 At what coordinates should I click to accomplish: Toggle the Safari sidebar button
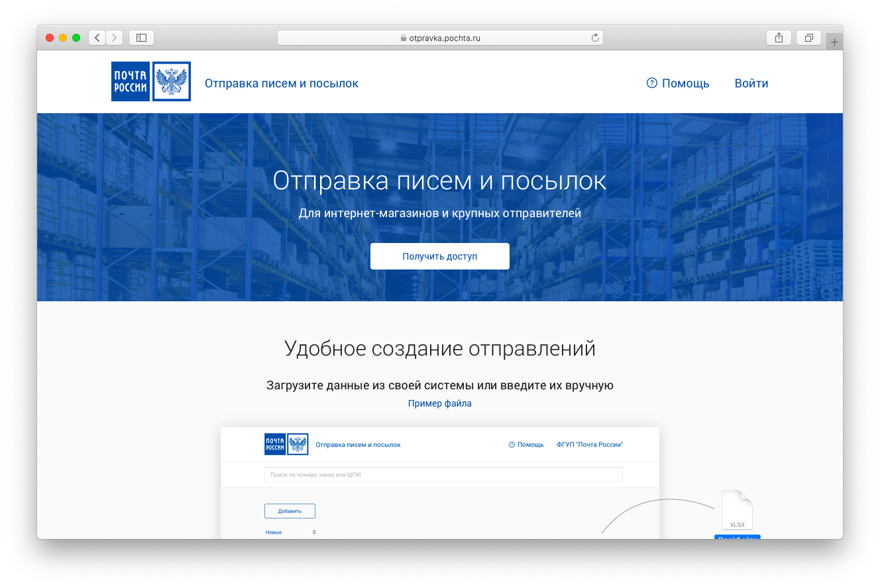pyautogui.click(x=141, y=38)
